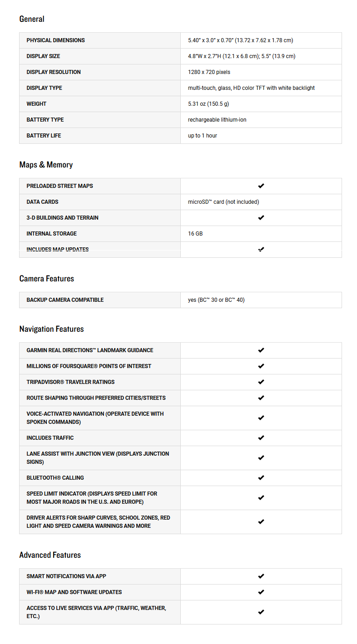357x644 pixels.
Task: Click the TripAdvisor Traveler Ratings checkmark
Action: 261,382
